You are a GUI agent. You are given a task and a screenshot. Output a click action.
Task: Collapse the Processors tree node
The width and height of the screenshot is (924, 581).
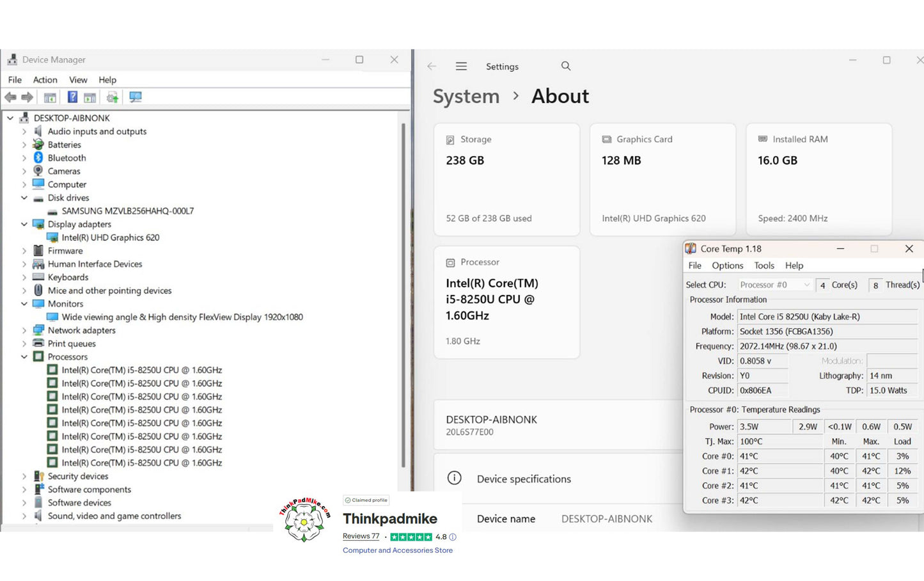[24, 357]
